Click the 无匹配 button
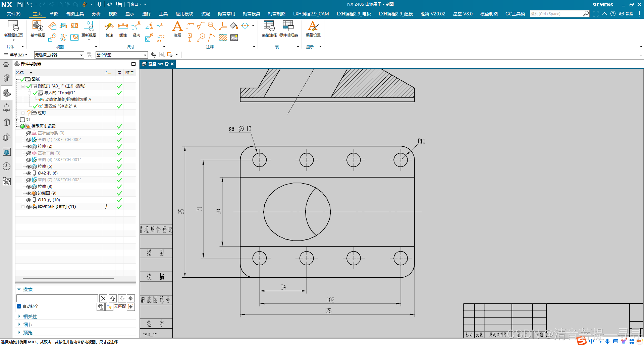644x345 pixels. pos(120,306)
